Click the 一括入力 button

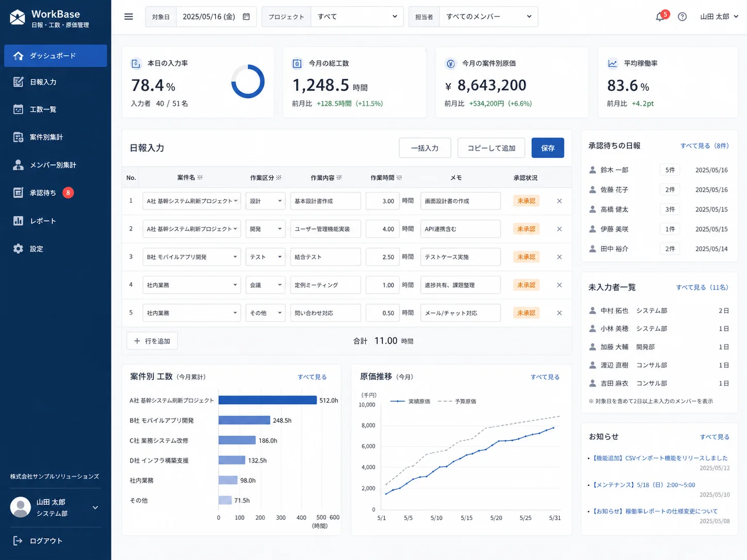click(425, 148)
